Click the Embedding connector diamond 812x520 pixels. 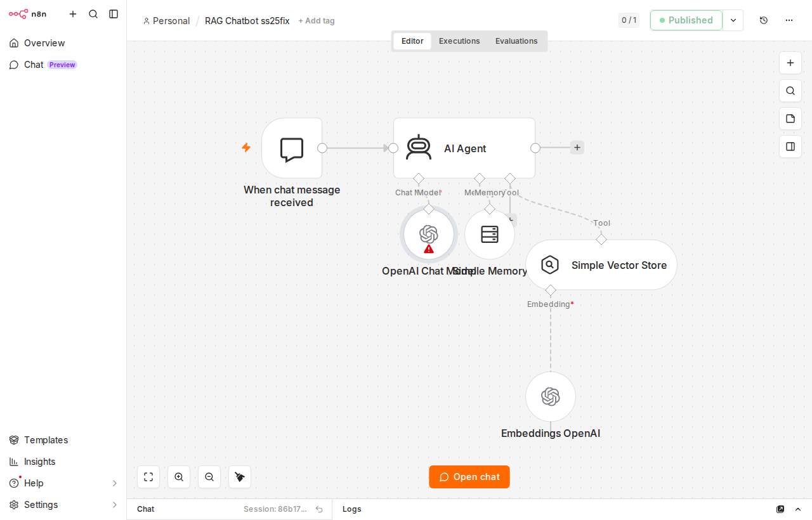pos(551,290)
